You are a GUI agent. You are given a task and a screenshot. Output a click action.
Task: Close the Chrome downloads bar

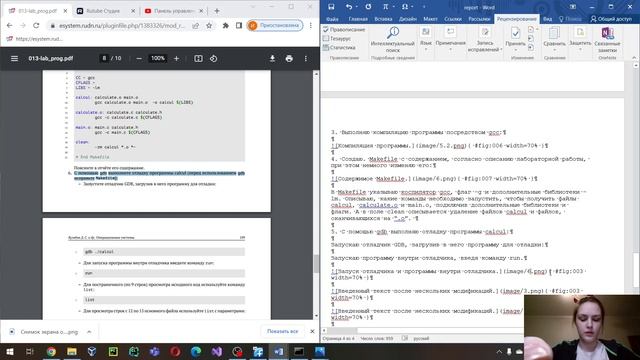pyautogui.click(x=312, y=331)
